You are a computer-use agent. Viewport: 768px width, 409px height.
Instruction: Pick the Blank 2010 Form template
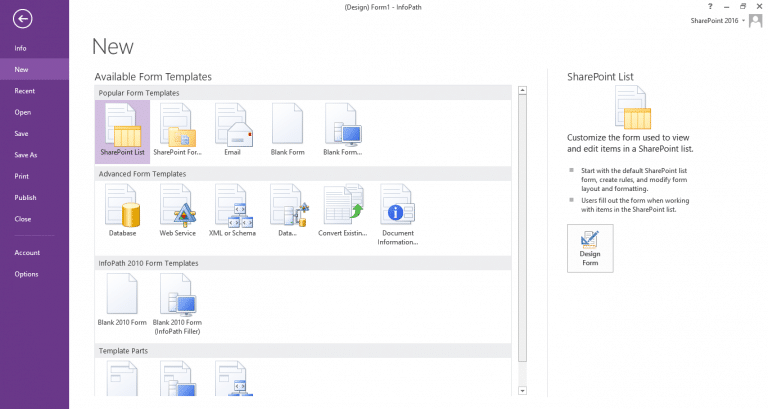(x=122, y=300)
